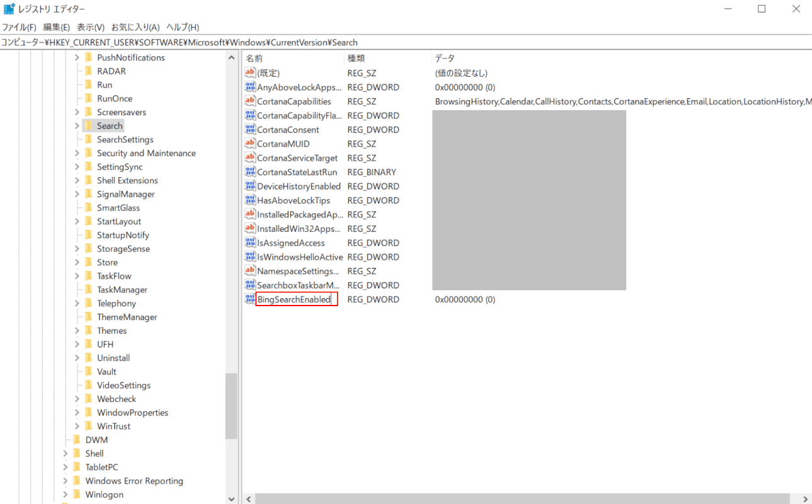Expand the Search key node

77,126
